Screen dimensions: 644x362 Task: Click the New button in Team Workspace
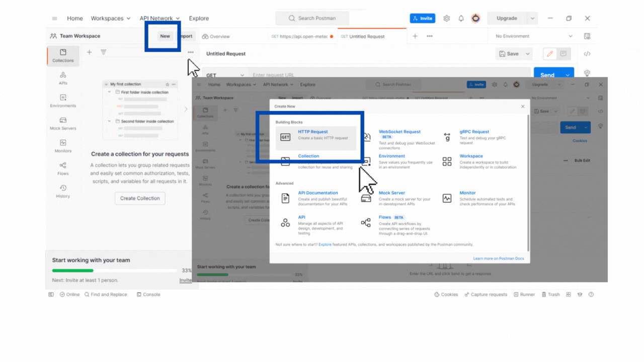165,36
